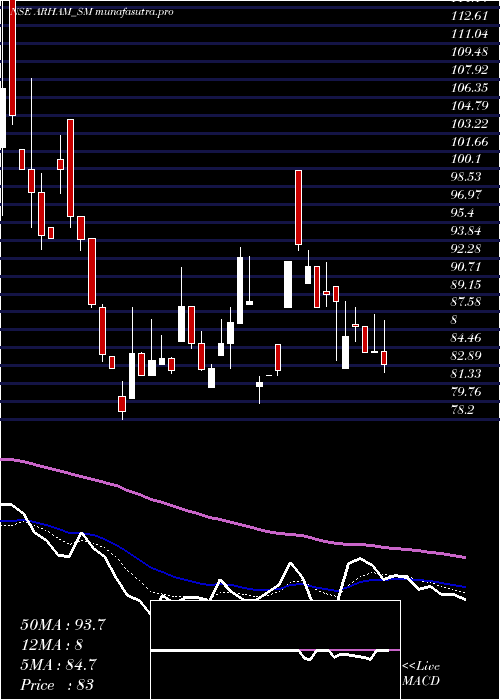Click the 50MA : 93.7 readout

pos(62,625)
